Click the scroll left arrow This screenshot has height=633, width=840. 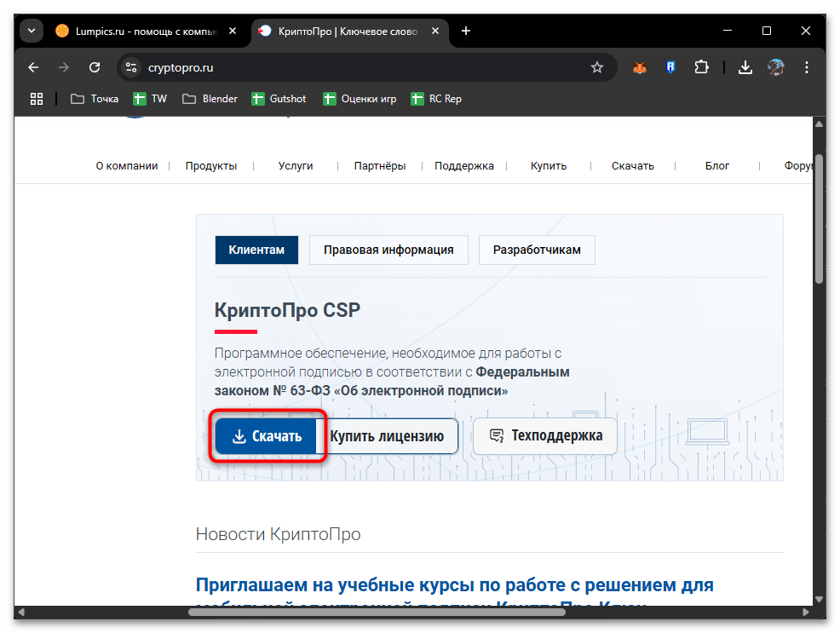point(21,612)
